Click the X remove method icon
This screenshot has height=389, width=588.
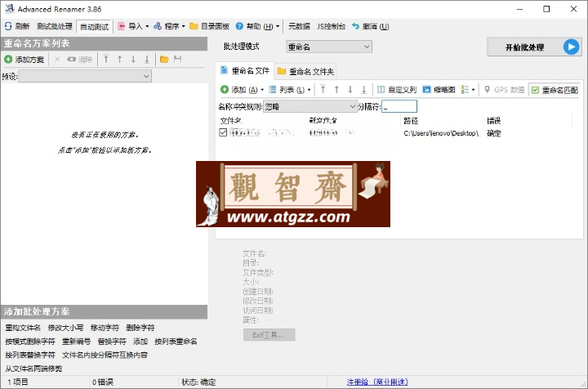tap(57, 60)
